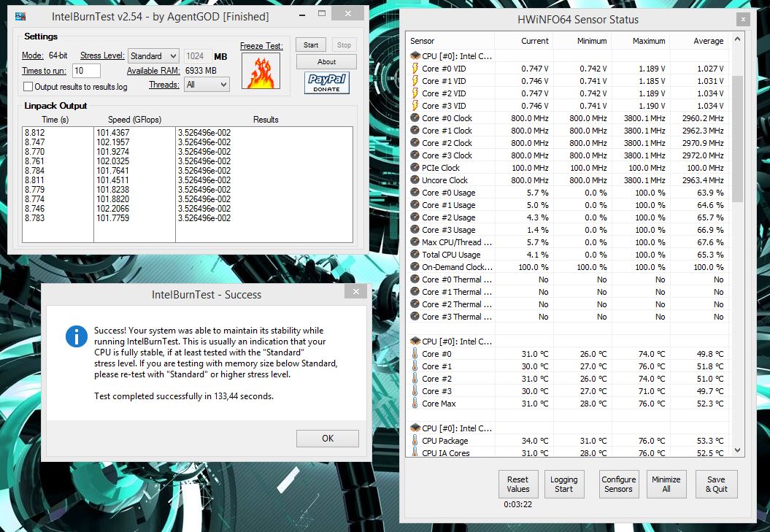770x532 pixels.
Task: Click OK in the Success dialog
Action: [328, 438]
